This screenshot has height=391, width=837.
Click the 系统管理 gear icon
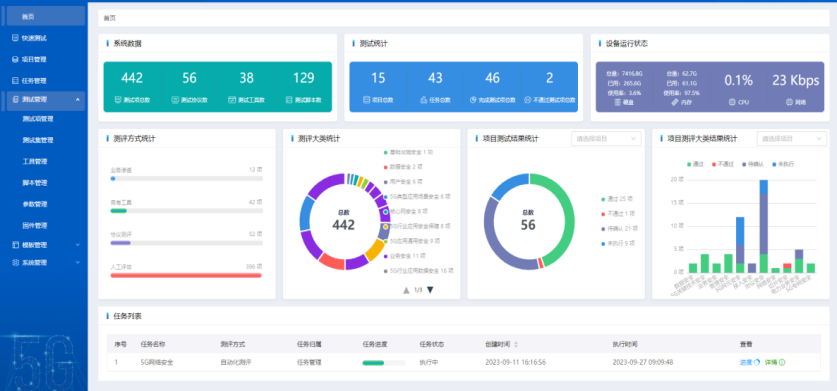pyautogui.click(x=15, y=262)
